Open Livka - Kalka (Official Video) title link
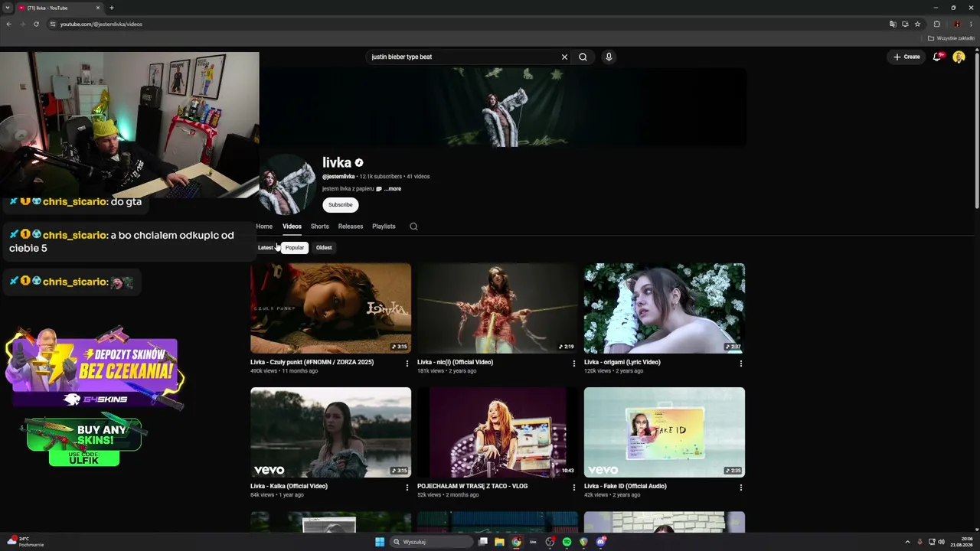This screenshot has height=551, width=980. tap(289, 486)
